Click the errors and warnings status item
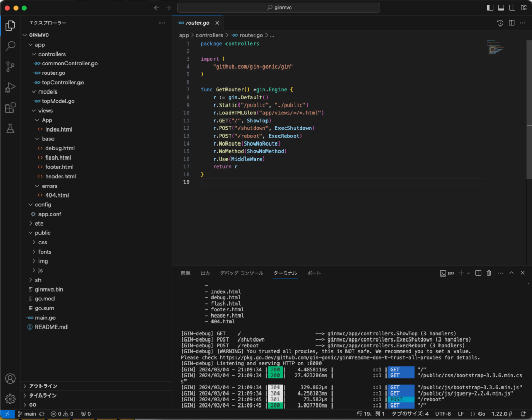 pyautogui.click(x=58, y=414)
